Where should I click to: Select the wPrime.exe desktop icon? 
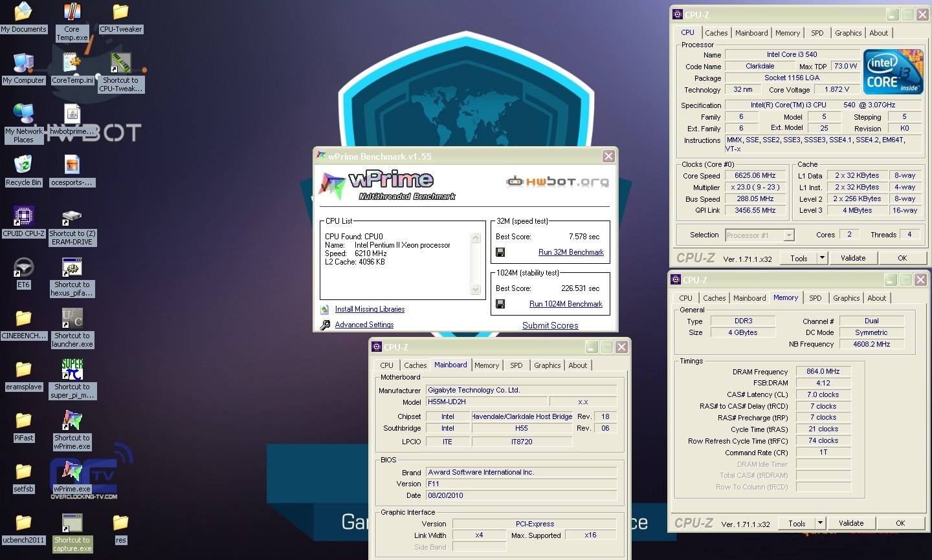[72, 477]
